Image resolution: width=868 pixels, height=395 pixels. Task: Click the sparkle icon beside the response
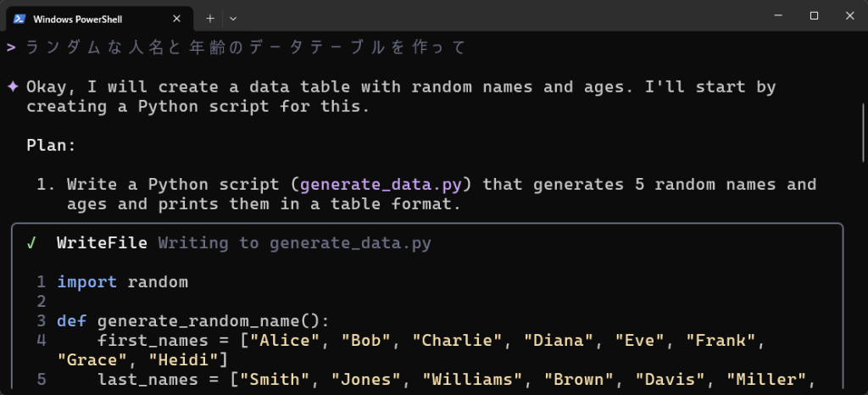click(x=13, y=87)
